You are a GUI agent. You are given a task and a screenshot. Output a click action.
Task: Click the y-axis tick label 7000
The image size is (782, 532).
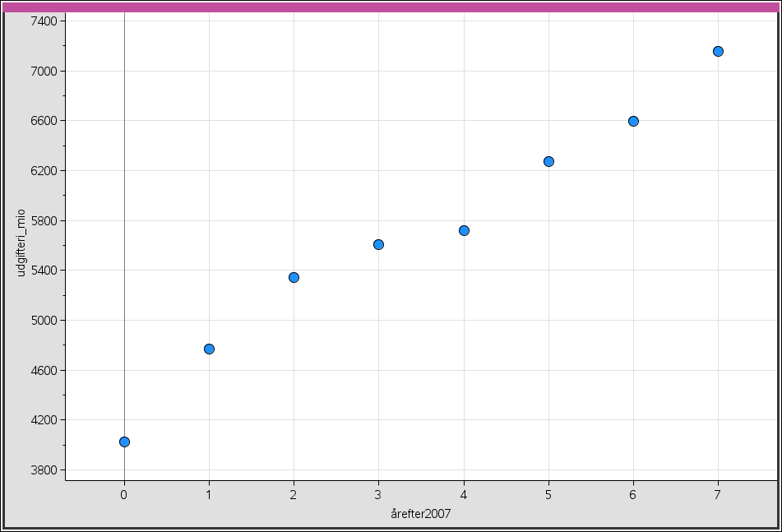tap(41, 71)
